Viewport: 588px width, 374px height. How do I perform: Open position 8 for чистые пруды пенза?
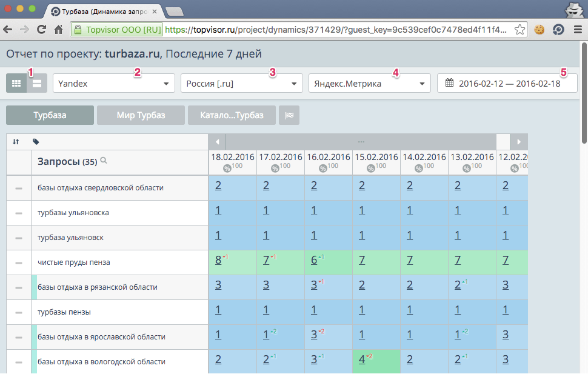point(218,260)
